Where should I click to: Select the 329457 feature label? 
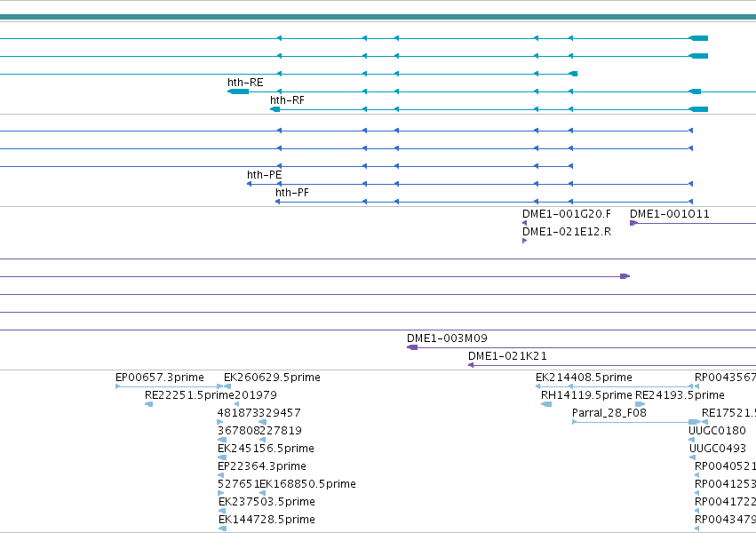pos(280,413)
